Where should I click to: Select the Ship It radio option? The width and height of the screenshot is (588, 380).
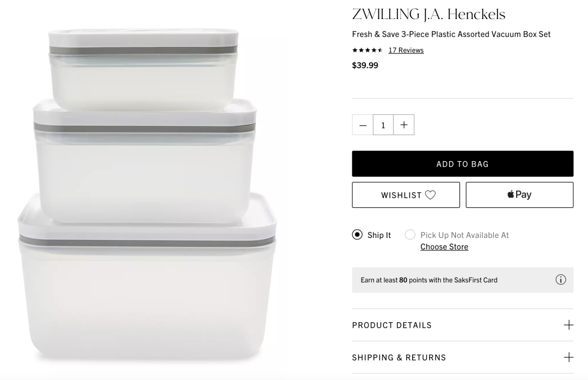click(357, 235)
